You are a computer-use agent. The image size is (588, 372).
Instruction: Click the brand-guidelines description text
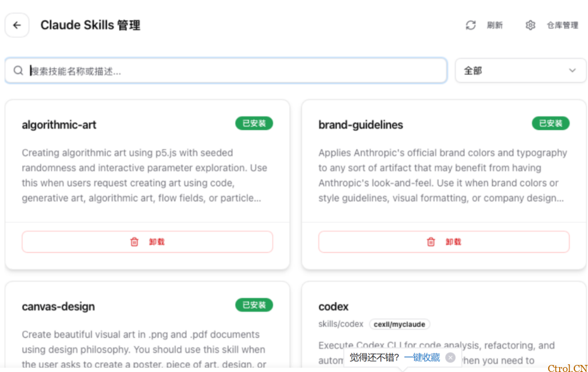pos(443,175)
